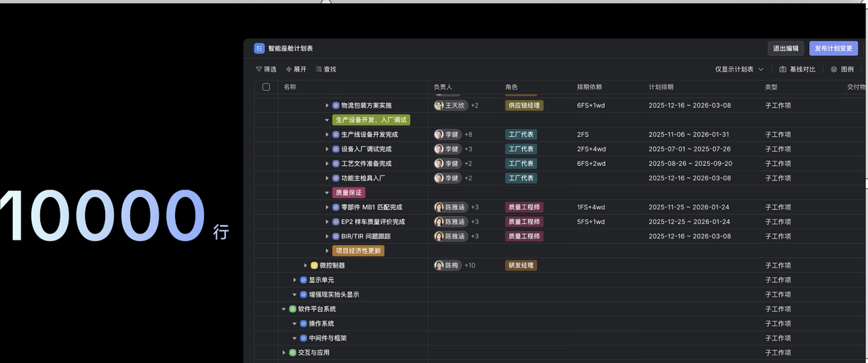
Task: Click the 退出编辑 button
Action: [787, 48]
